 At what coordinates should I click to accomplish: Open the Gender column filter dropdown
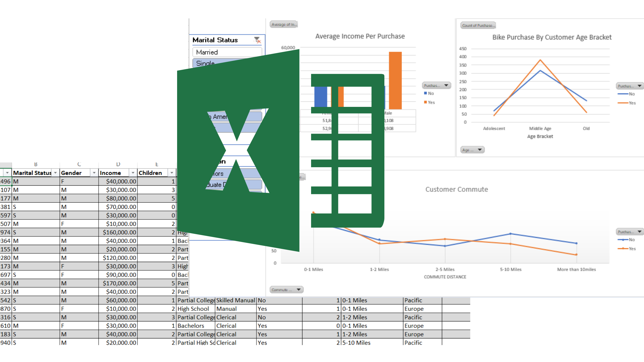94,173
